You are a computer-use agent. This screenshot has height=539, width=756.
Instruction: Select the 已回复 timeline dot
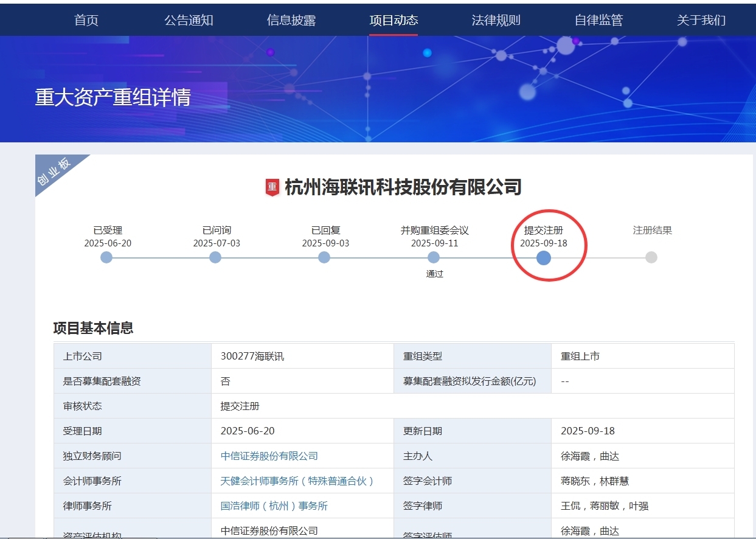[324, 257]
